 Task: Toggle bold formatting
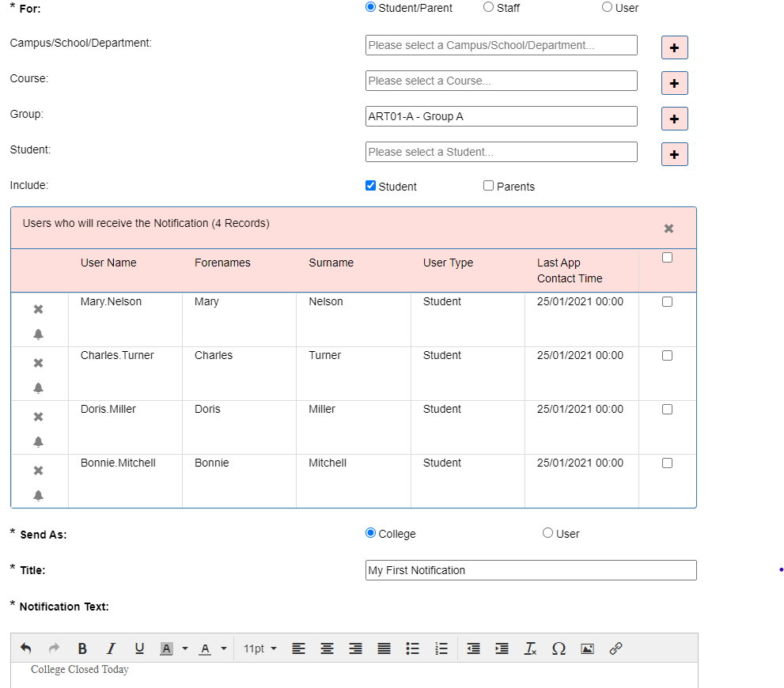[82, 648]
